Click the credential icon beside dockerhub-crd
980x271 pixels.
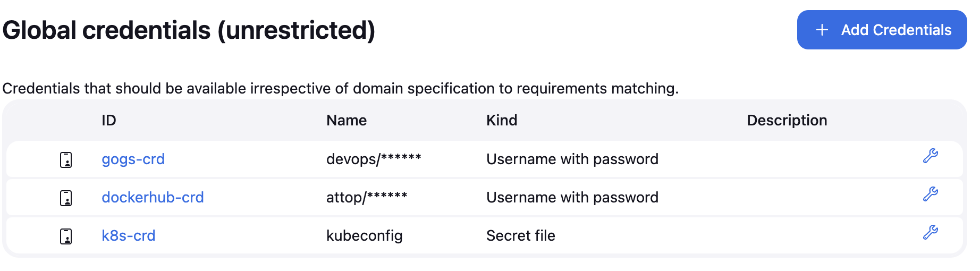[x=66, y=198]
